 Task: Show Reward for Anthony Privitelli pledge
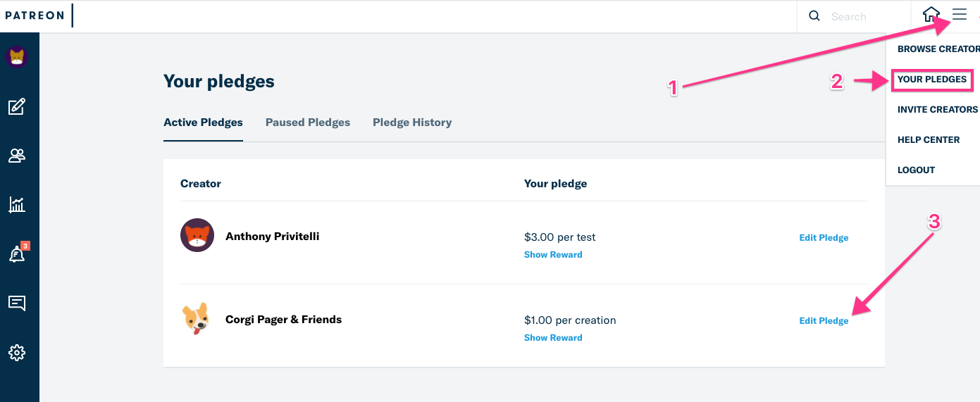click(553, 255)
